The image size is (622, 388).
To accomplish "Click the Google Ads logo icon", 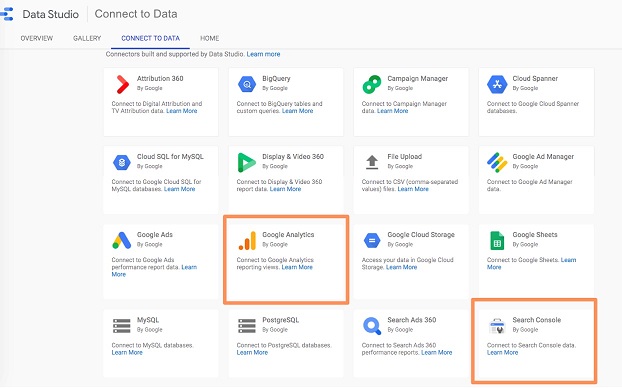I will 122,240.
